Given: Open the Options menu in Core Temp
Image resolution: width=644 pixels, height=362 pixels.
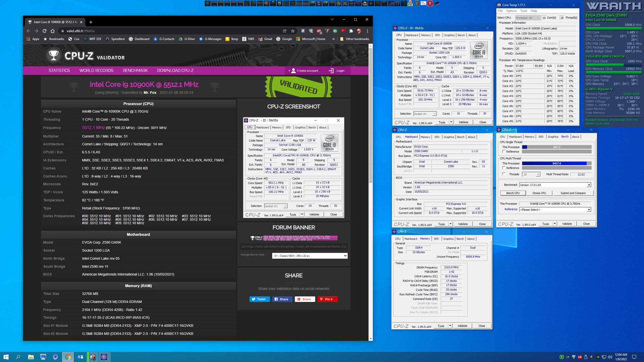Looking at the screenshot, I should [511, 11].
